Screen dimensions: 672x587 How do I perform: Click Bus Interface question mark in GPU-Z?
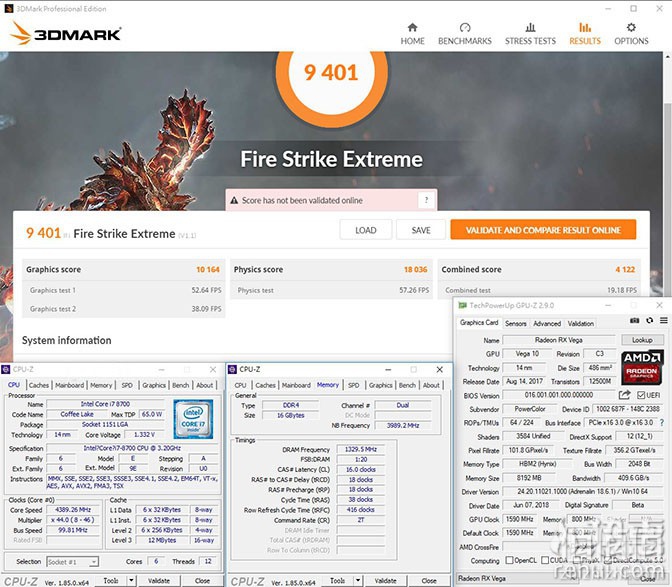[x=662, y=422]
